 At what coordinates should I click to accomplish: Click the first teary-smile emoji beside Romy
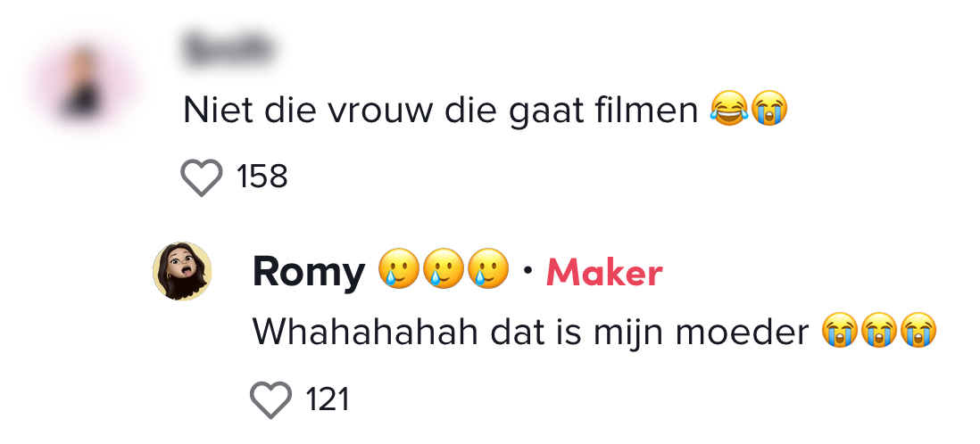(x=398, y=268)
